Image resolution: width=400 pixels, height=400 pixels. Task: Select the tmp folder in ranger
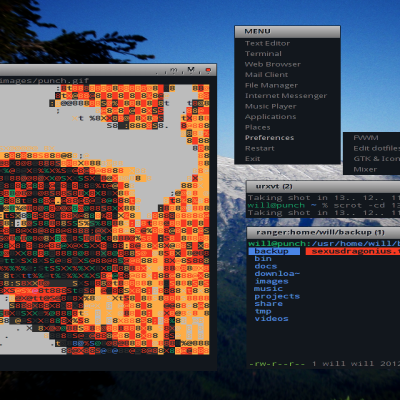[x=263, y=311]
